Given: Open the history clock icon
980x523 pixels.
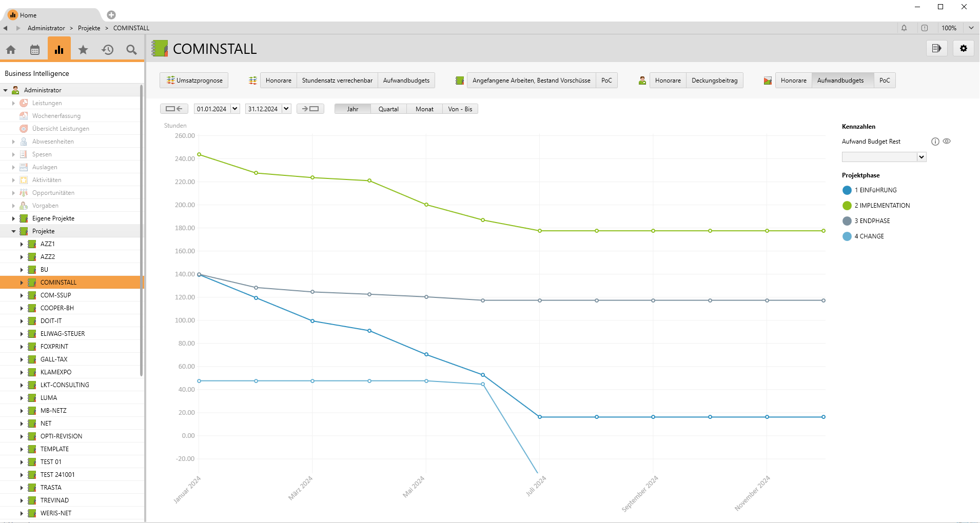Looking at the screenshot, I should tap(107, 50).
